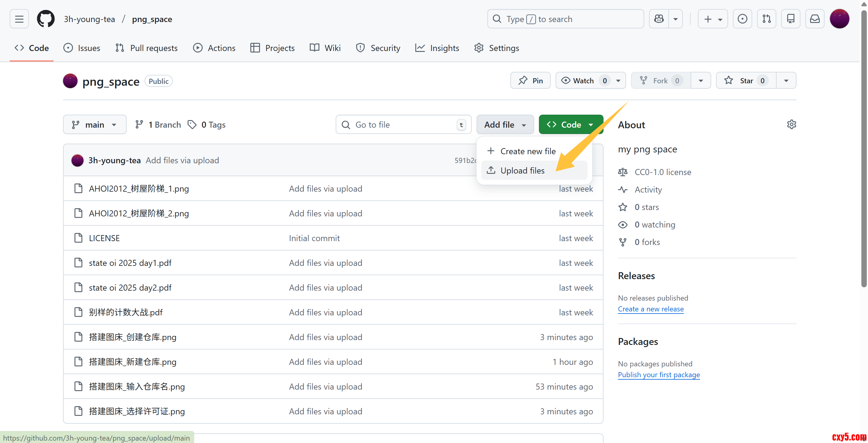Expand the Star lists dropdown arrow
The height and width of the screenshot is (443, 868).
(x=786, y=81)
